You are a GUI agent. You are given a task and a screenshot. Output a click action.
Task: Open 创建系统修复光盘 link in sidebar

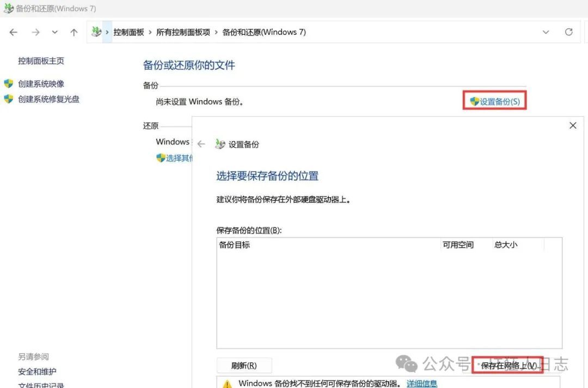(49, 99)
